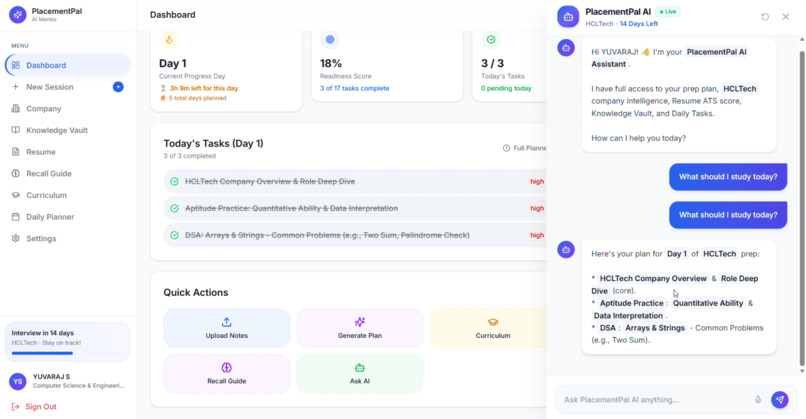Open the Full Planner link
Image resolution: width=806 pixels, height=419 pixels.
pyautogui.click(x=524, y=148)
